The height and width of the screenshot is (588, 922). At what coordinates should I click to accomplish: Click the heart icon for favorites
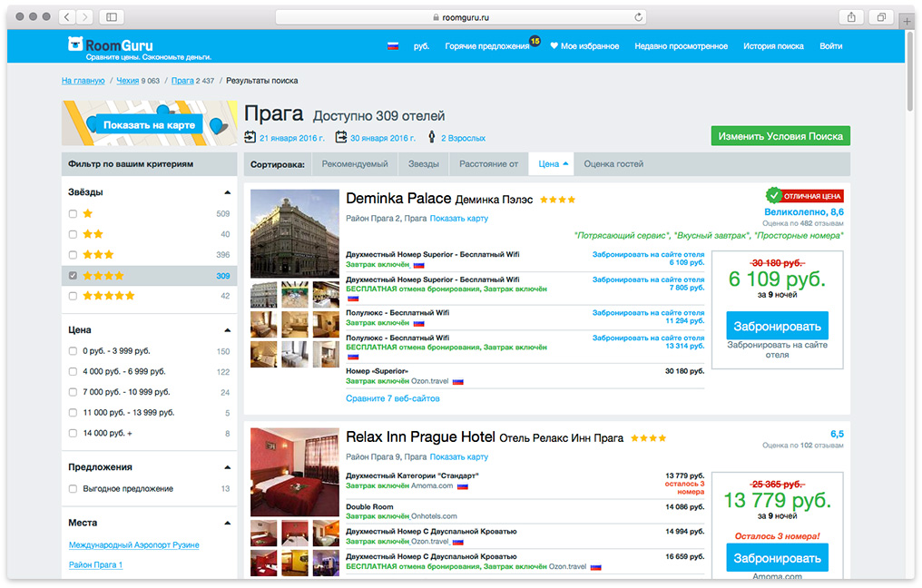[554, 45]
